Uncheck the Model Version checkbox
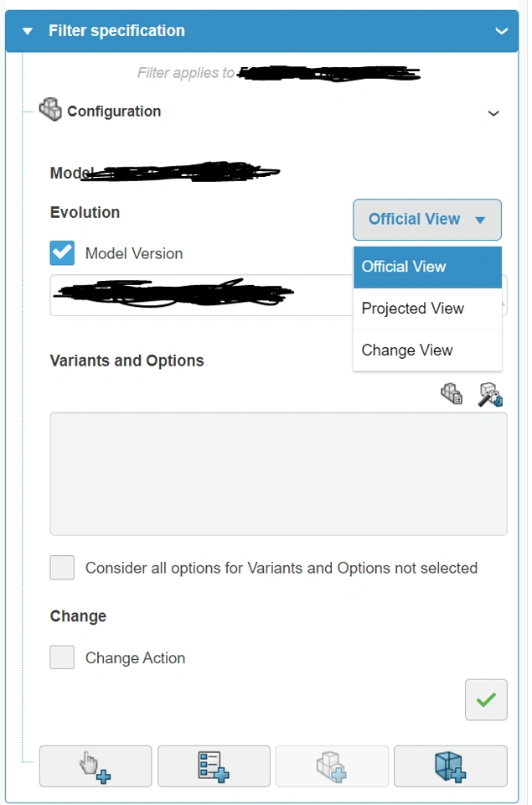 (x=62, y=253)
